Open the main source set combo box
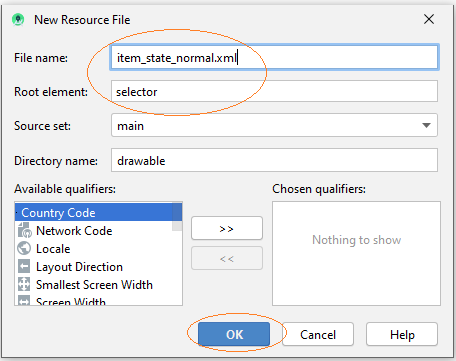The height and width of the screenshot is (361, 456). (x=274, y=125)
